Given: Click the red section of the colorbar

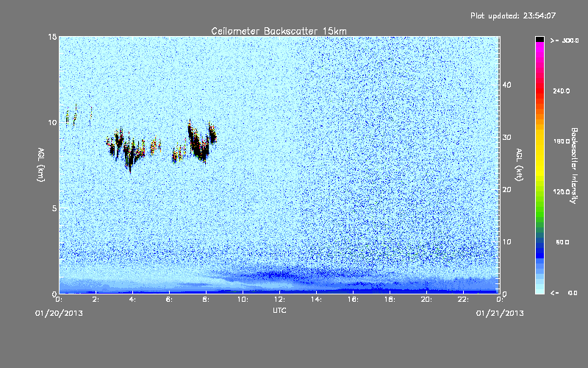Looking at the screenshot, I should point(539,90).
